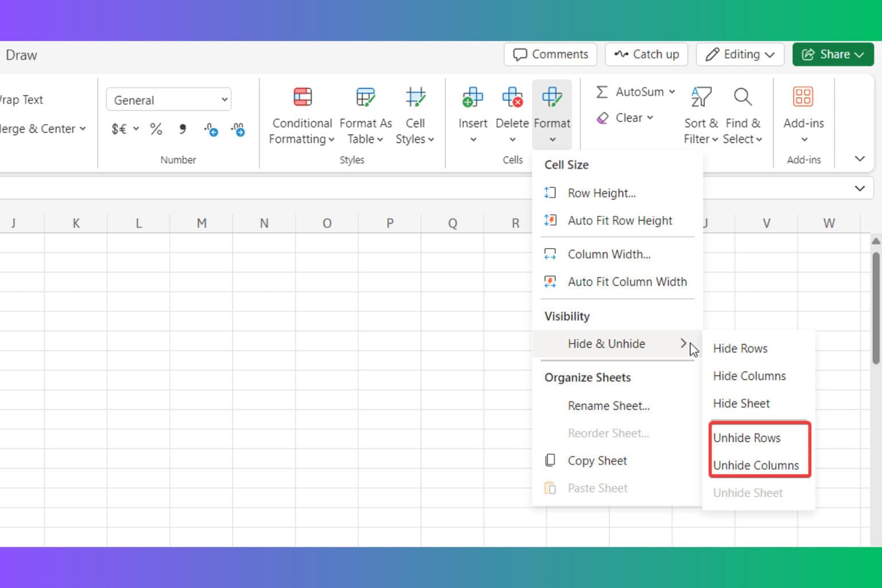This screenshot has height=588, width=882.
Task: Click the Insert cells icon
Action: click(x=473, y=98)
